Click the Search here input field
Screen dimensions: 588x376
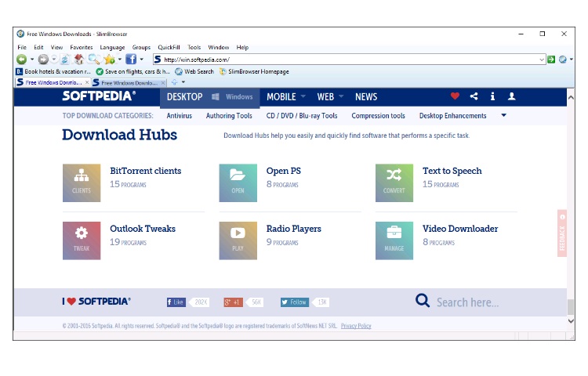(467, 302)
